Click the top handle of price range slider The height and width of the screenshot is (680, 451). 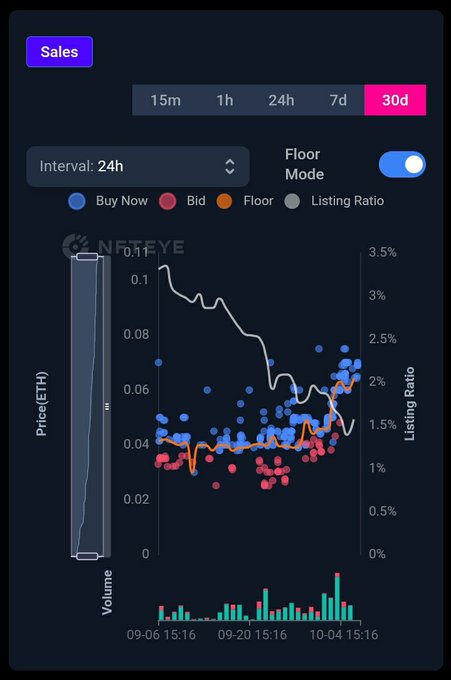pyautogui.click(x=87, y=257)
